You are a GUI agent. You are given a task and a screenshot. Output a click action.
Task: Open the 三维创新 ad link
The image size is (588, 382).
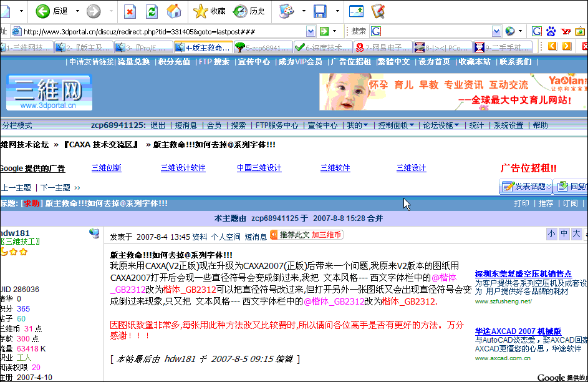[x=107, y=168]
